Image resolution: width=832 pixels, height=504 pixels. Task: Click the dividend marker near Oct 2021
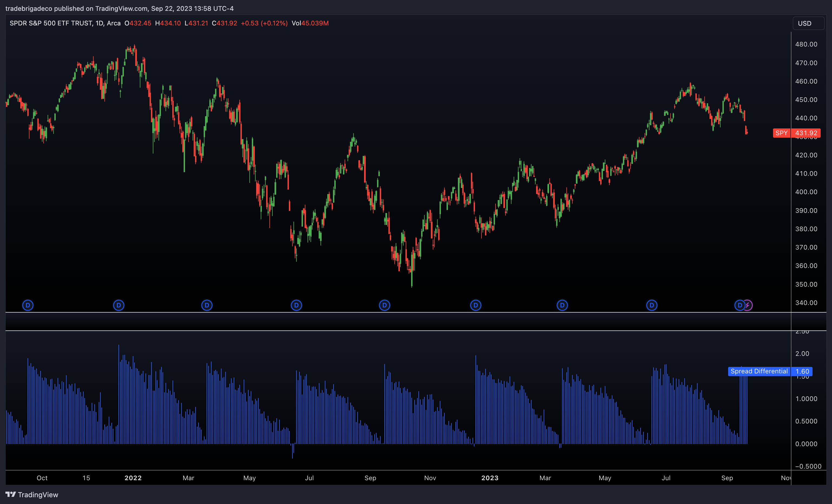pos(28,305)
